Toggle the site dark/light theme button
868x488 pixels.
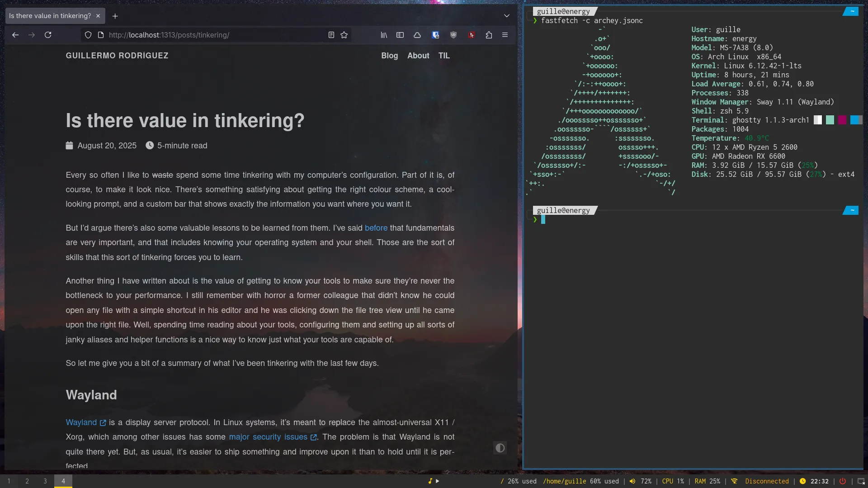[500, 448]
